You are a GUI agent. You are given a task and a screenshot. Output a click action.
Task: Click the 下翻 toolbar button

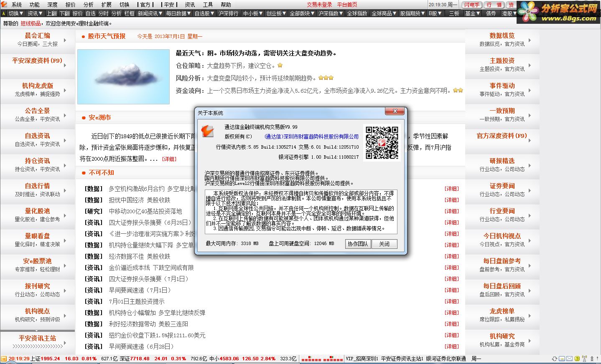tap(64, 13)
